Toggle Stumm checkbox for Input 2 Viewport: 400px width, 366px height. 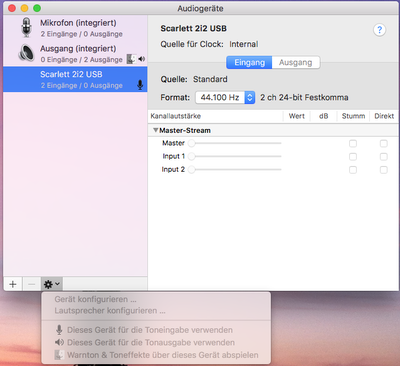pyautogui.click(x=353, y=170)
